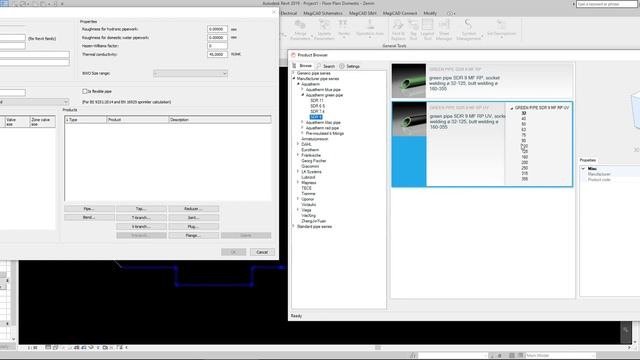
Task: Select the green pipe SDR 9 MF RP UV thumbnail
Action: (x=409, y=119)
